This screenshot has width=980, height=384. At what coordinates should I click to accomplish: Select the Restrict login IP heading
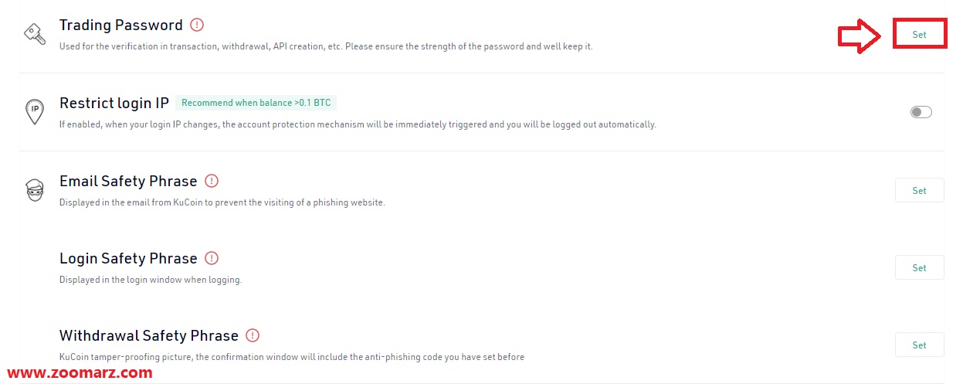[114, 104]
